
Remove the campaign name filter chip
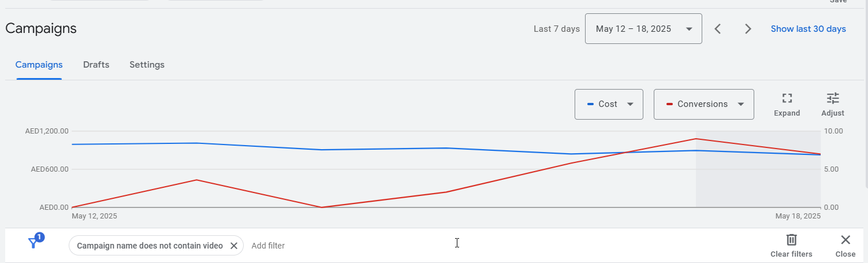point(234,246)
